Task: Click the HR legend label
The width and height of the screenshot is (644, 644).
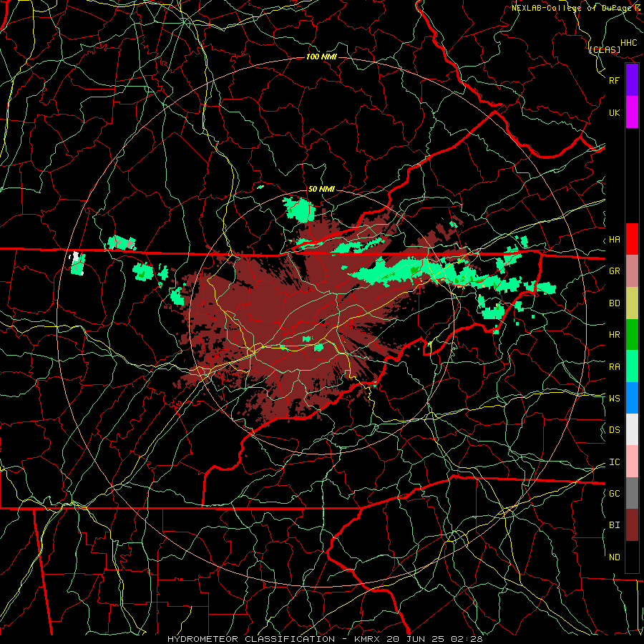Action: [615, 335]
